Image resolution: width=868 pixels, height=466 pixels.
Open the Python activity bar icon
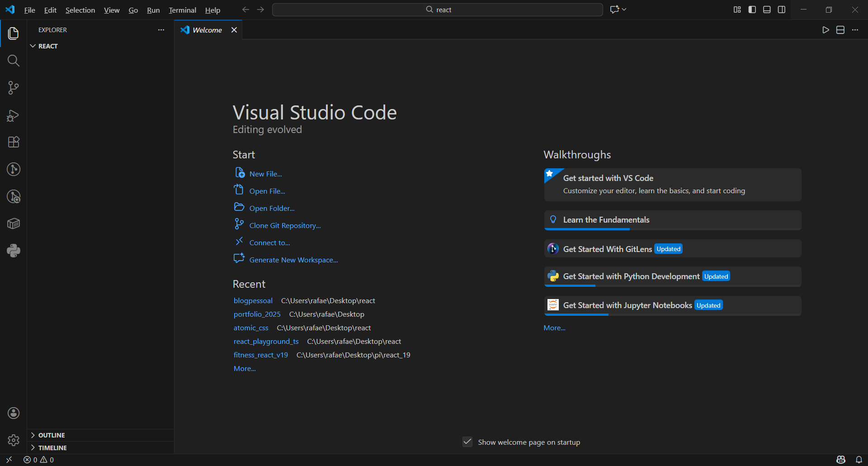pyautogui.click(x=14, y=251)
